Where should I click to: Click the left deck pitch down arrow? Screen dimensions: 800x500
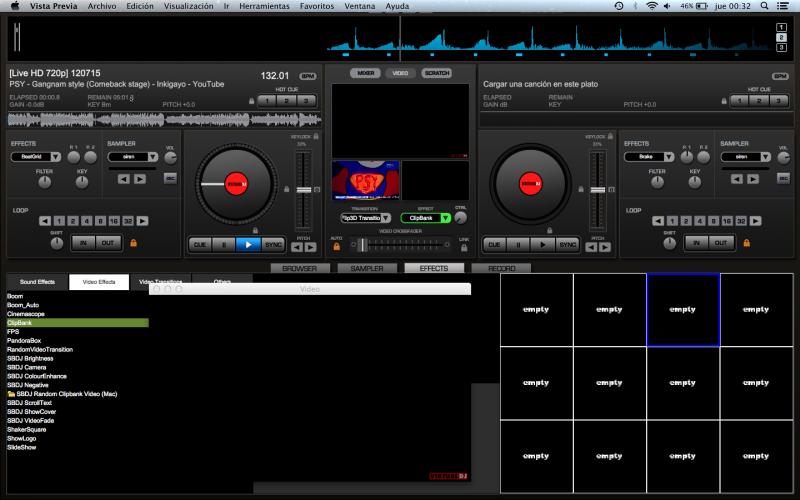297,247
